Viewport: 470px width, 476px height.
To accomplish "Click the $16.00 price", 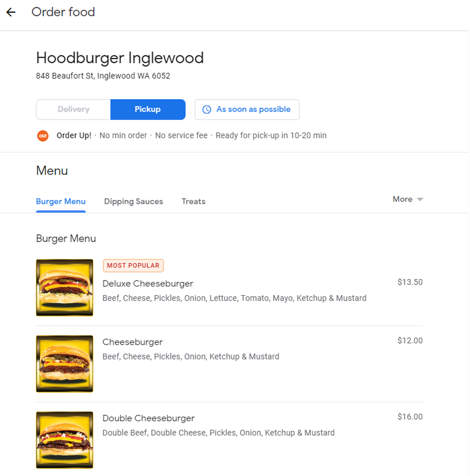I will [x=410, y=417].
